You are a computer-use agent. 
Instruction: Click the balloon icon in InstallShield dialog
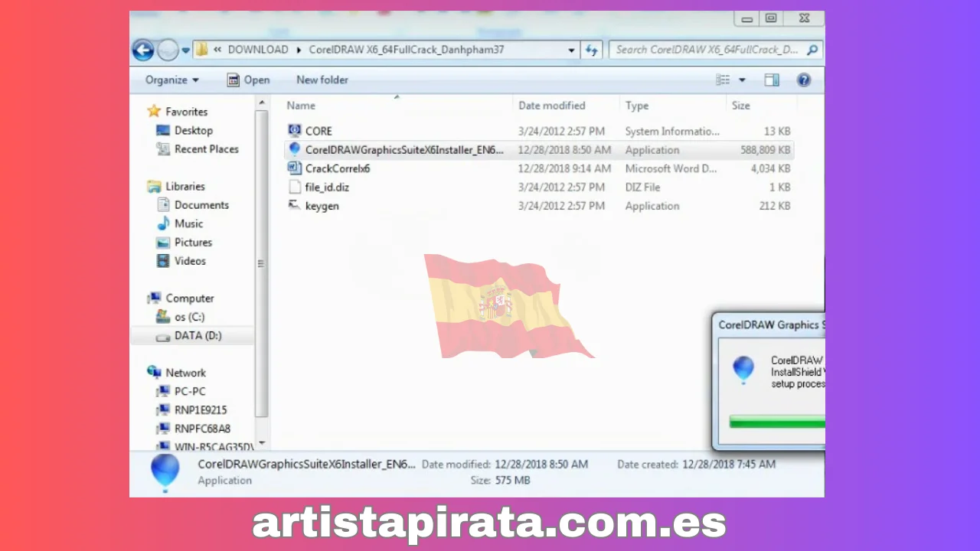pos(743,370)
